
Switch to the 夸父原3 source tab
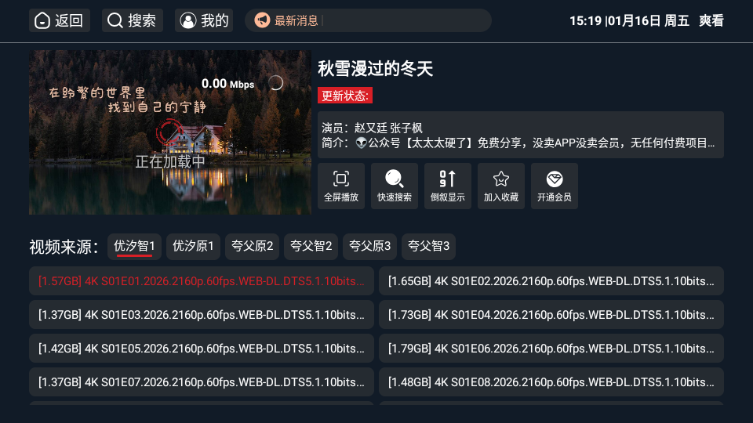(x=370, y=247)
